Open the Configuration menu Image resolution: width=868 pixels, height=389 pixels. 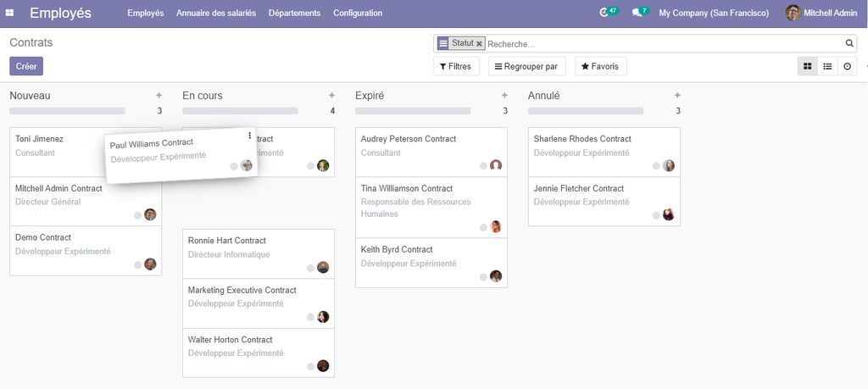357,13
